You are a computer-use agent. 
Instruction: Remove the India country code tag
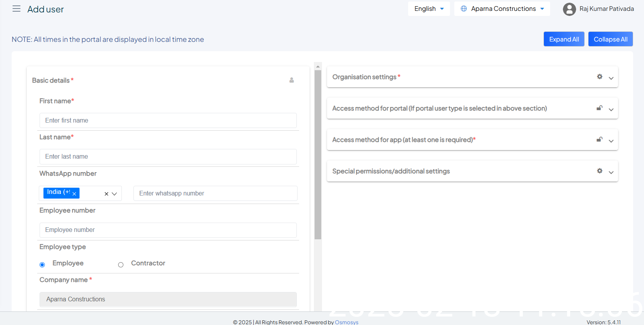pos(74,194)
